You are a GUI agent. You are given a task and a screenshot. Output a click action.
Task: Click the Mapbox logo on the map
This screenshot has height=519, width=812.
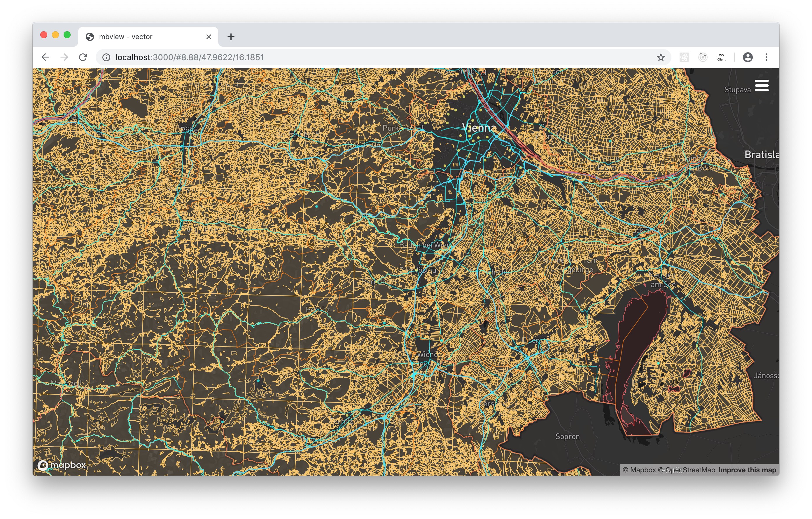click(61, 465)
